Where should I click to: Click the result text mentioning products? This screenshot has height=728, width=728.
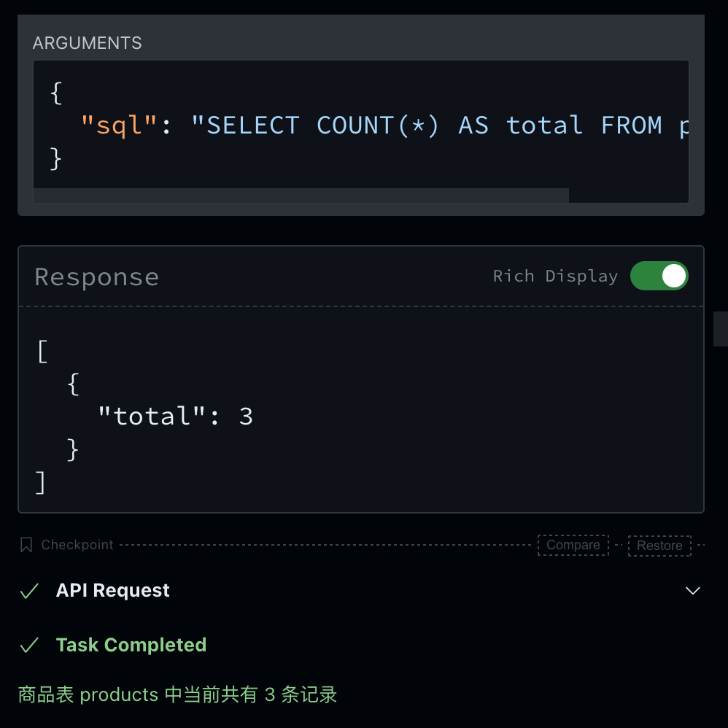click(177, 694)
